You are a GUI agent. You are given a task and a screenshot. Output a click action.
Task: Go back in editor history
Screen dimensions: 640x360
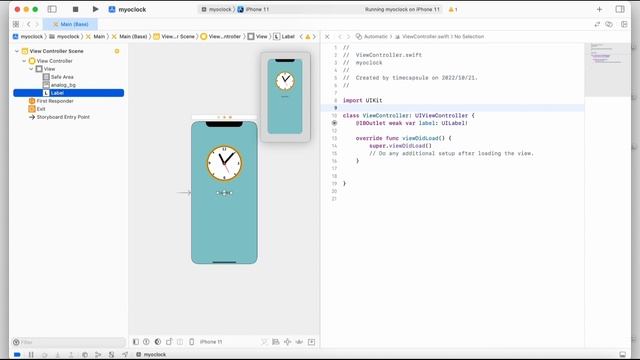click(29, 24)
